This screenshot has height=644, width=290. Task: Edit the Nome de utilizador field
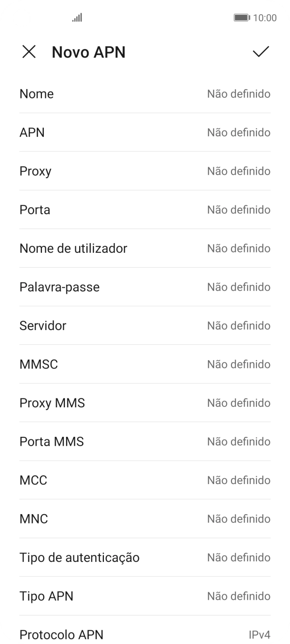pos(145,248)
